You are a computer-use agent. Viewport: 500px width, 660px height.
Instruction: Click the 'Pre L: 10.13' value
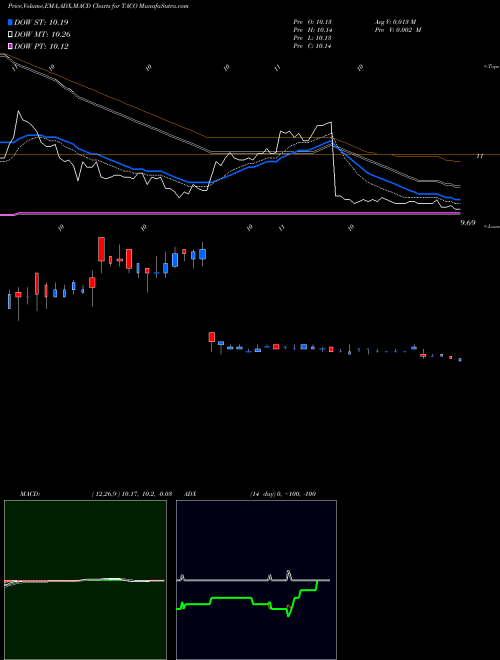pyautogui.click(x=312, y=38)
